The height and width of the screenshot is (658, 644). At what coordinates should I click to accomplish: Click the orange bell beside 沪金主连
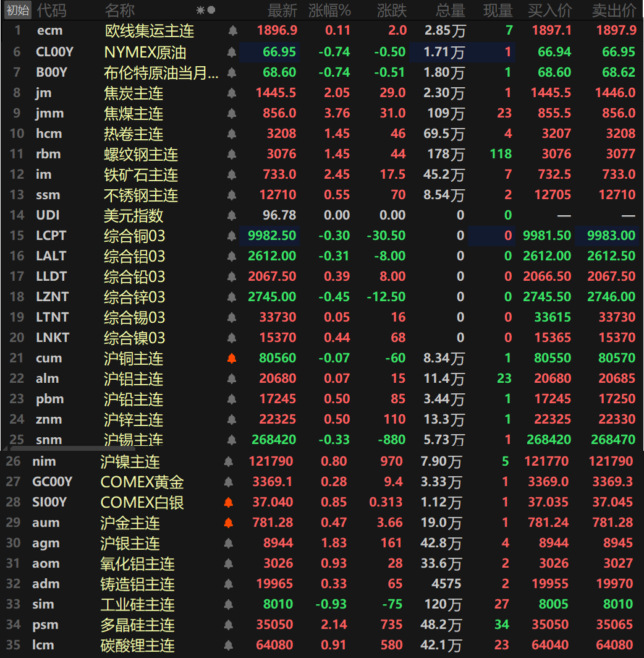(x=229, y=523)
